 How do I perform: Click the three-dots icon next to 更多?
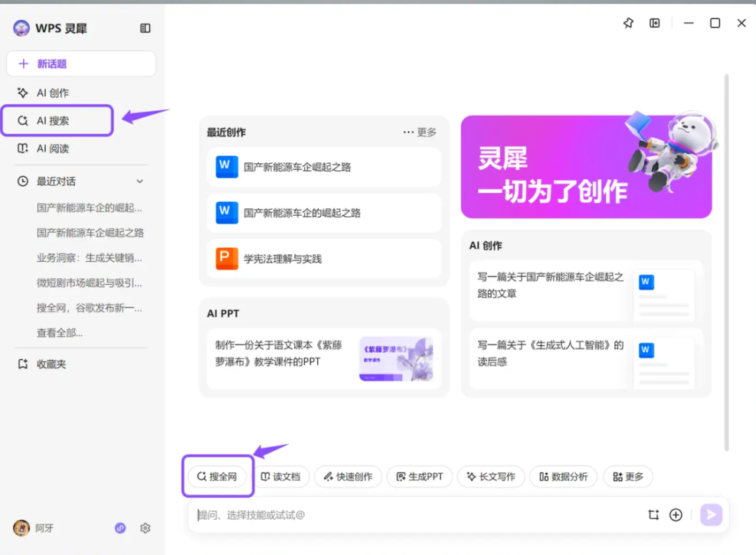pyautogui.click(x=408, y=132)
